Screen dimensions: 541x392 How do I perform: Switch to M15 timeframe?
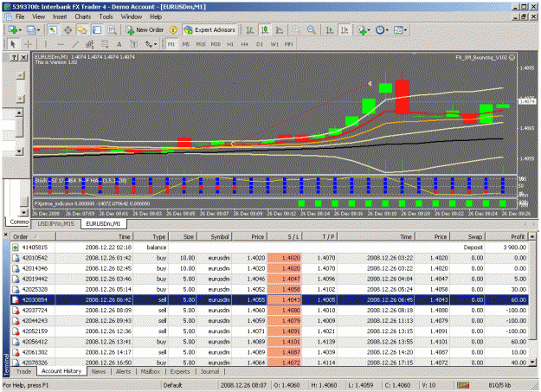click(201, 44)
